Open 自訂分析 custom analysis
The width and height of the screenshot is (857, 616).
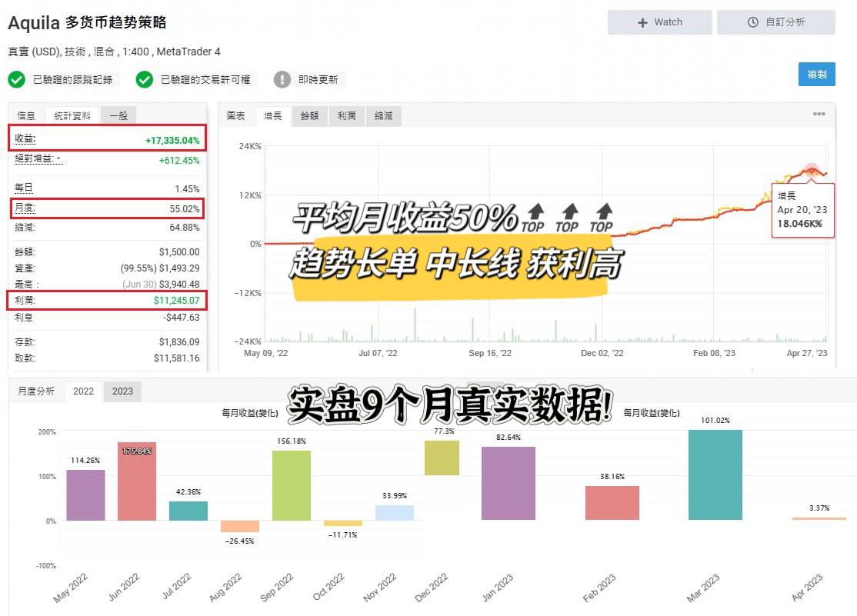tap(775, 22)
